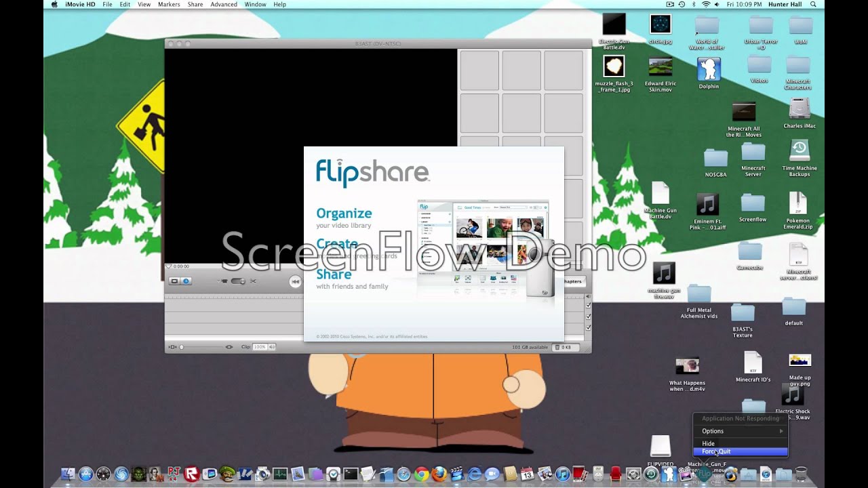Toggle the middle timeline track checkbox
Viewport: 868px width, 488px height.
click(x=589, y=316)
